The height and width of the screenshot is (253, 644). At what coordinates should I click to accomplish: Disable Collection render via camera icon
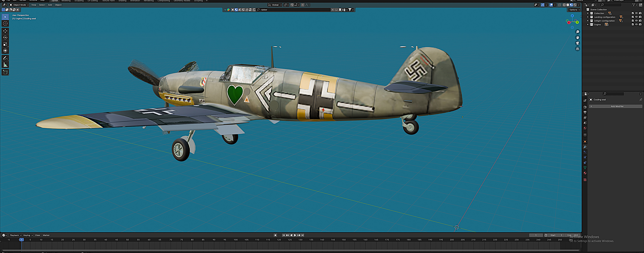[640, 13]
